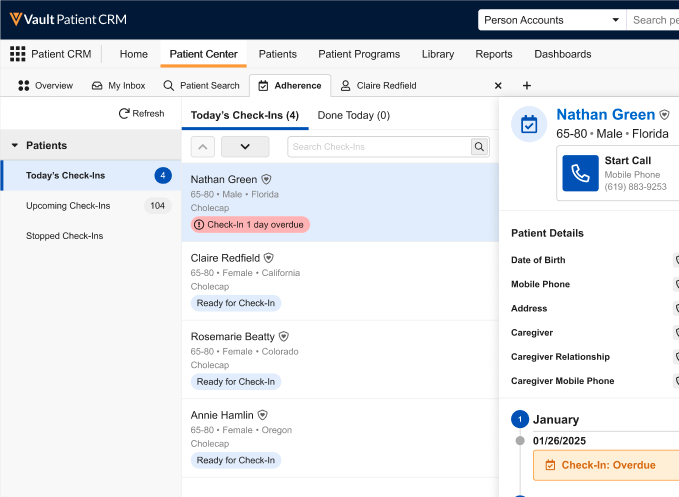
Task: Select Upcoming Check-Ins in sidebar
Action: click(x=68, y=206)
